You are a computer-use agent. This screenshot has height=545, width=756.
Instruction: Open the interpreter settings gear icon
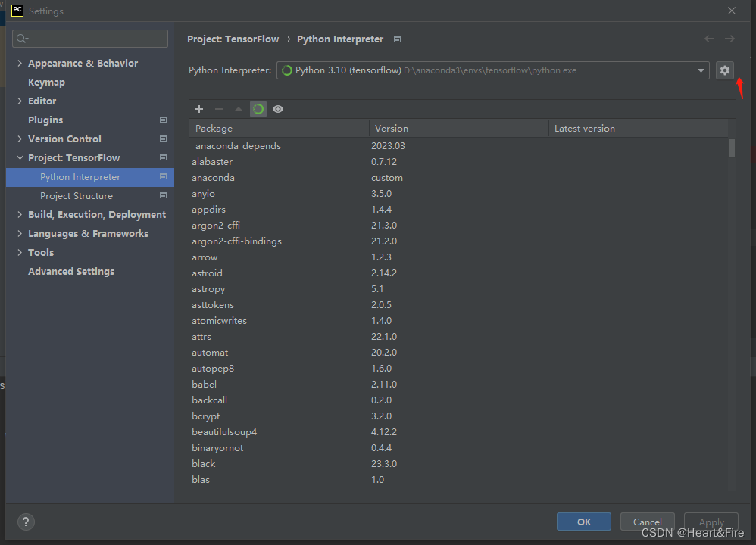pyautogui.click(x=725, y=70)
